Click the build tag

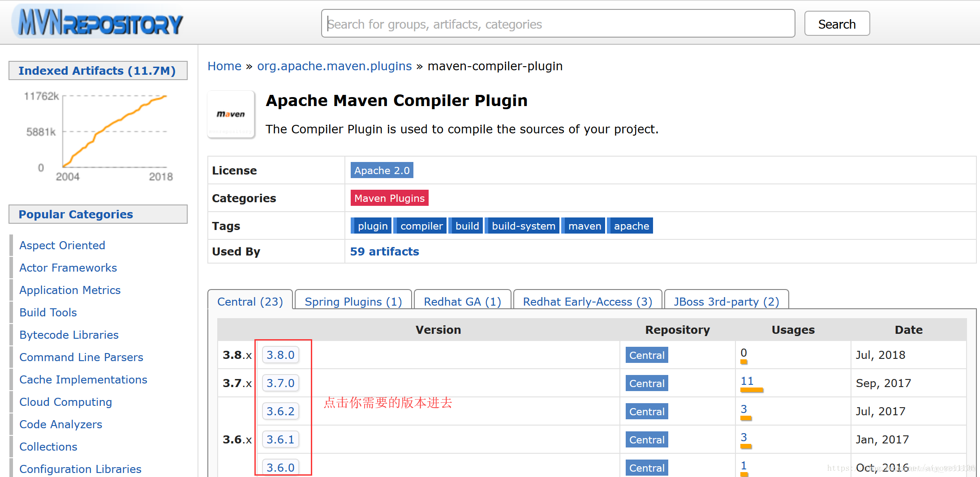pos(467,226)
